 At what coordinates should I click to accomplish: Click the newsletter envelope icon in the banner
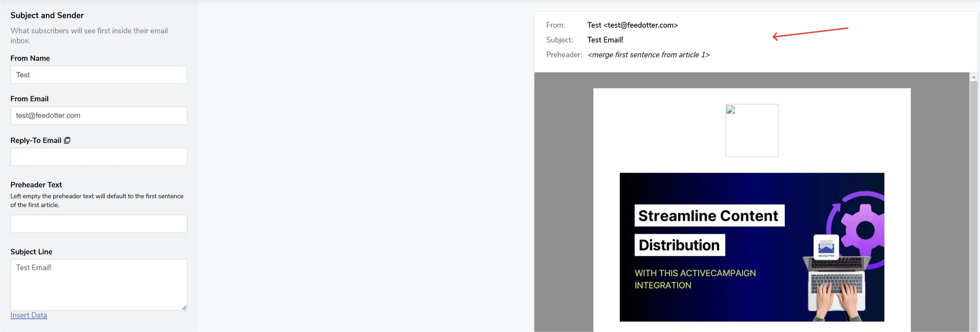(x=826, y=247)
